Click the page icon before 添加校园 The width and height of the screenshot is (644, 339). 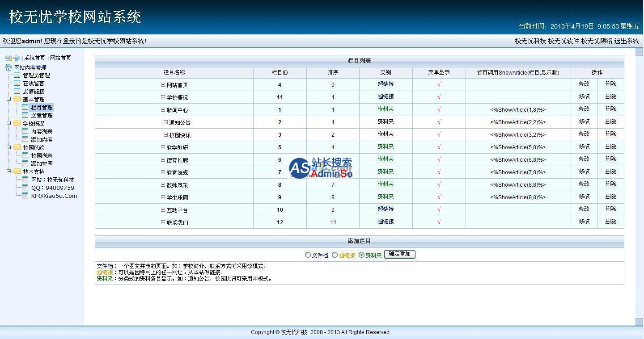[25, 163]
